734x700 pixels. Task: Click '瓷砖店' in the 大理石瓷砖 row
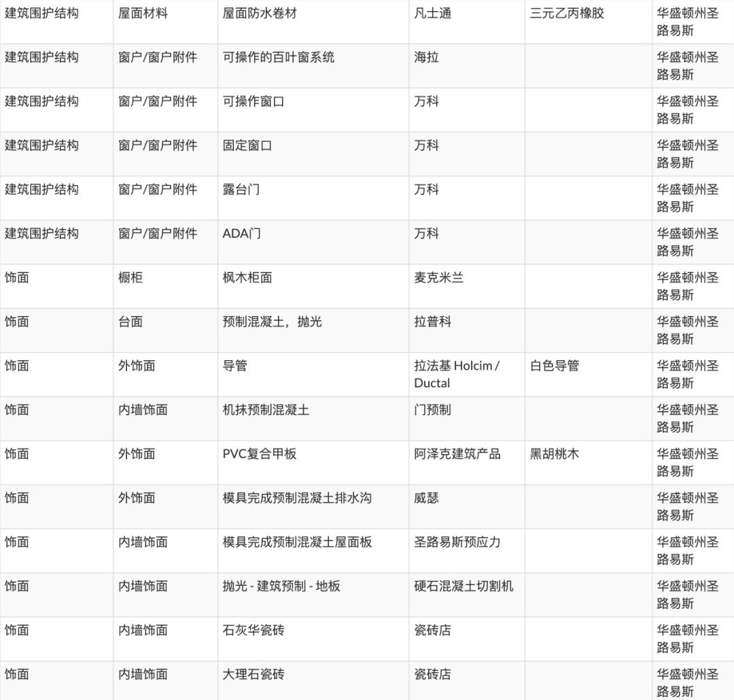(x=432, y=673)
